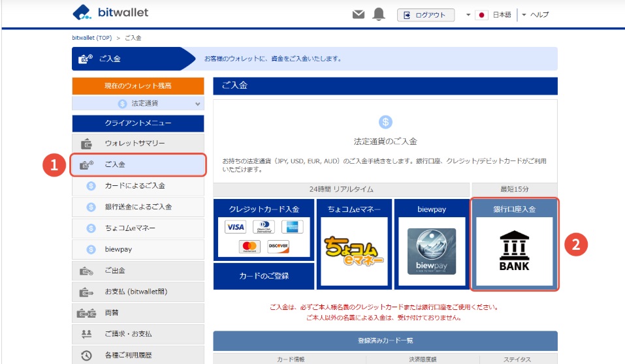Image resolution: width=625 pixels, height=364 pixels.
Task: Open ご出金 withdrawal menu item
Action: (138, 271)
